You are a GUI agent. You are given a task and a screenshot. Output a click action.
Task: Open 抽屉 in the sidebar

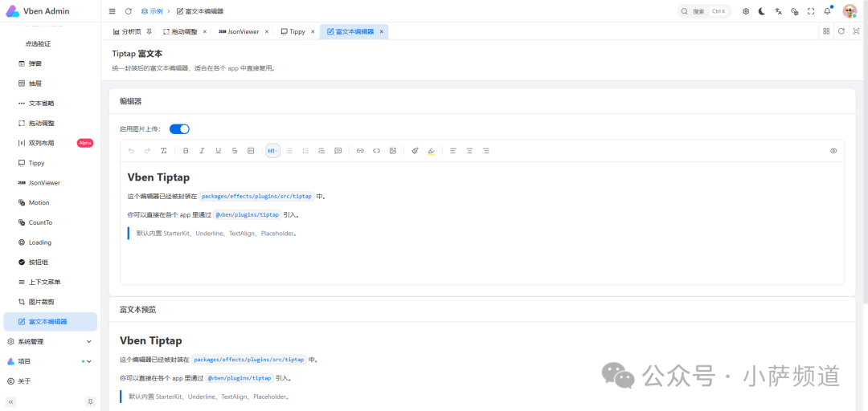coord(51,83)
